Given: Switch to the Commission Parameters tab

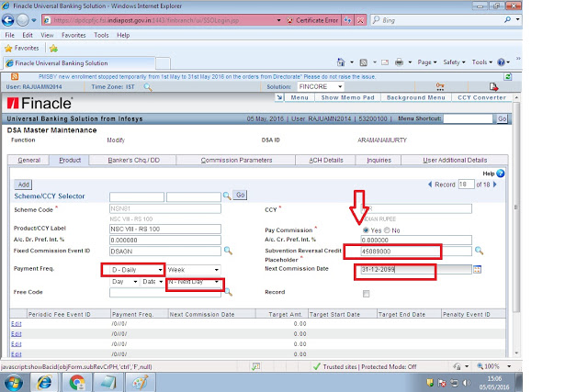Looking at the screenshot, I should 236,160.
